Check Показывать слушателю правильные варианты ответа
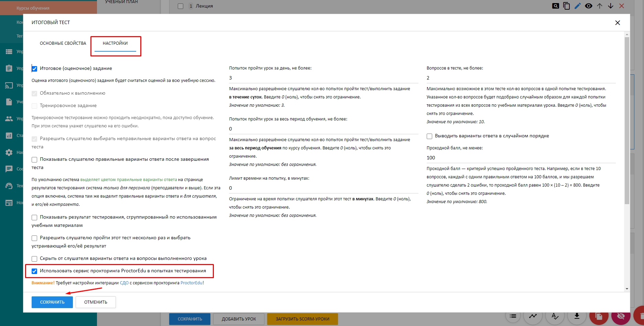 (x=34, y=160)
